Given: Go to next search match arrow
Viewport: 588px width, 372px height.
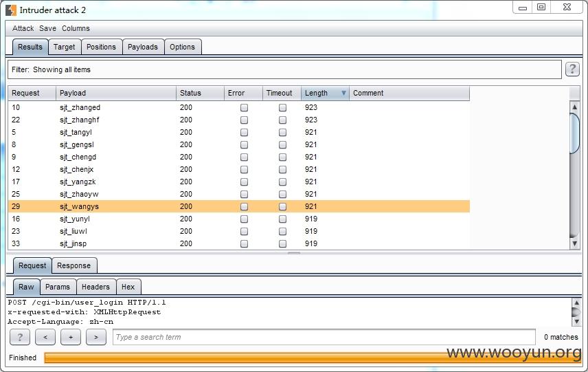Looking at the screenshot, I should 96,337.
